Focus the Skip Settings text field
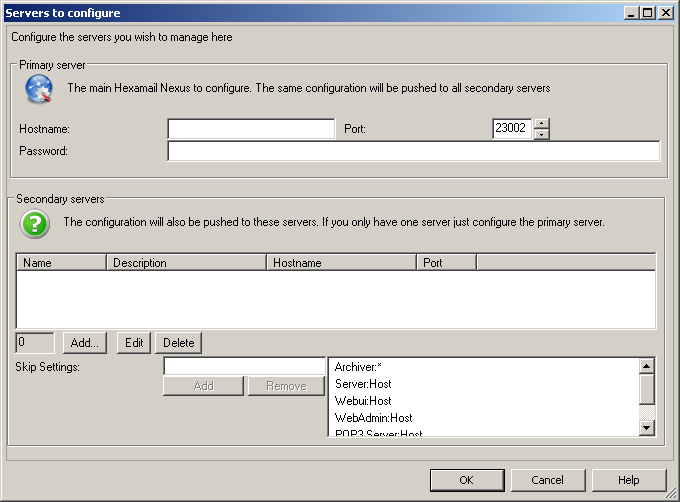This screenshot has height=502, width=680. pos(244,367)
